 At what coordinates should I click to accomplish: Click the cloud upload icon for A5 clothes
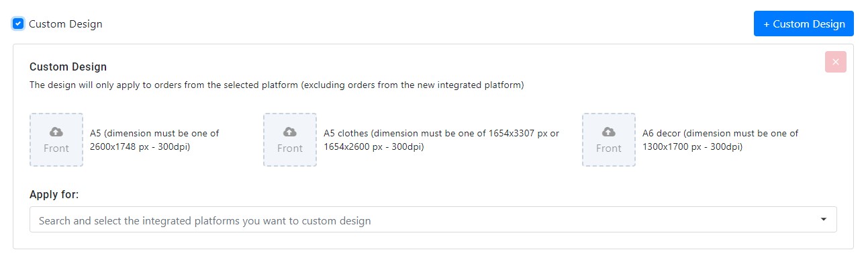point(290,132)
